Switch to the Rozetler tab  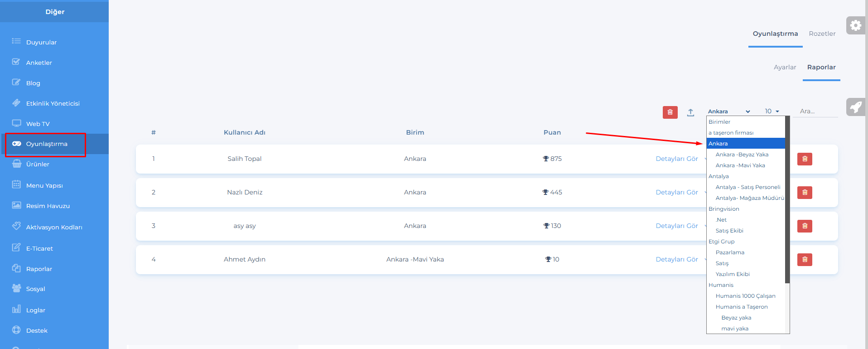pyautogui.click(x=822, y=34)
